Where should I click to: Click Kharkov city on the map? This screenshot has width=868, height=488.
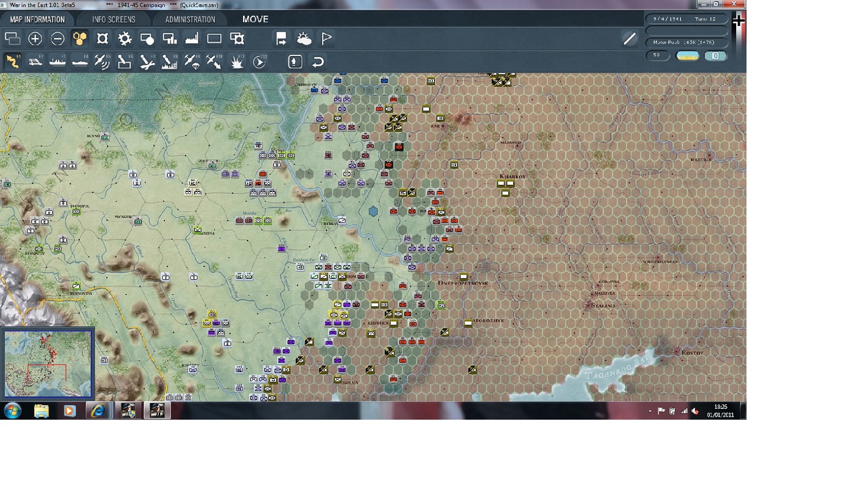(x=513, y=176)
